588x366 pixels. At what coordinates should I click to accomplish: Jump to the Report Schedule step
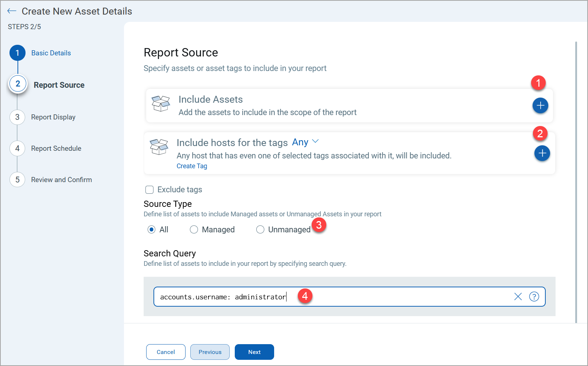tap(56, 149)
